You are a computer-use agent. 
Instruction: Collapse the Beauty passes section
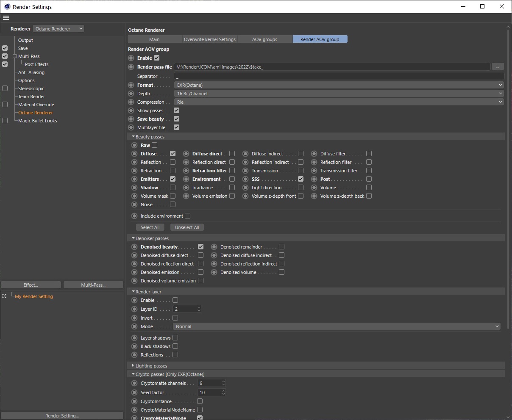(x=133, y=137)
